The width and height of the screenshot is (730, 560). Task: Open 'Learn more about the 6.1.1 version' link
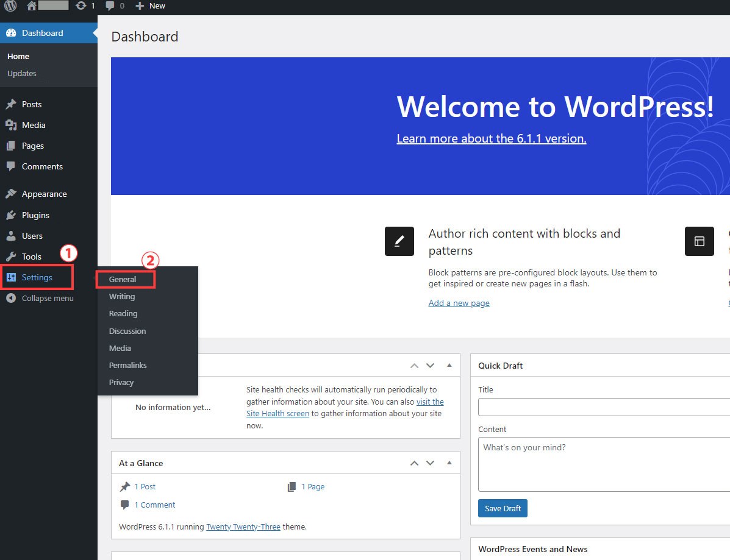tap(491, 138)
